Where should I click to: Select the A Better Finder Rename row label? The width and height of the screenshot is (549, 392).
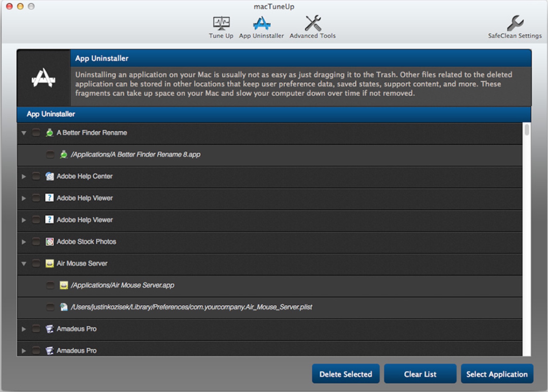pos(92,132)
